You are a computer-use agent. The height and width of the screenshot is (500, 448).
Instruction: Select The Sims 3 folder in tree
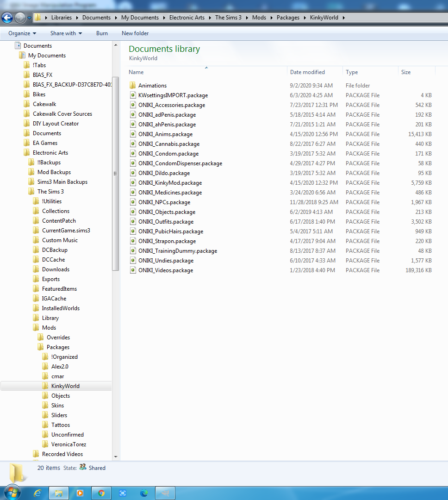50,192
